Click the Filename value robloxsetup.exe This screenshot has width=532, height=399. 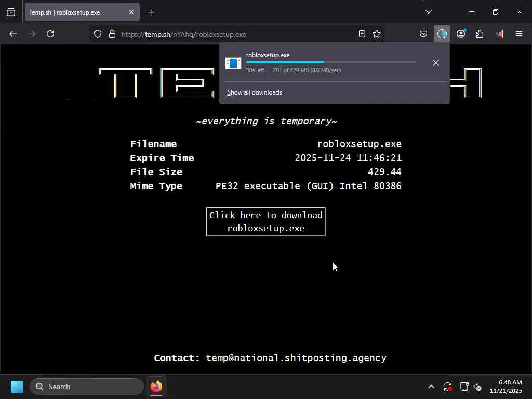tap(360, 144)
